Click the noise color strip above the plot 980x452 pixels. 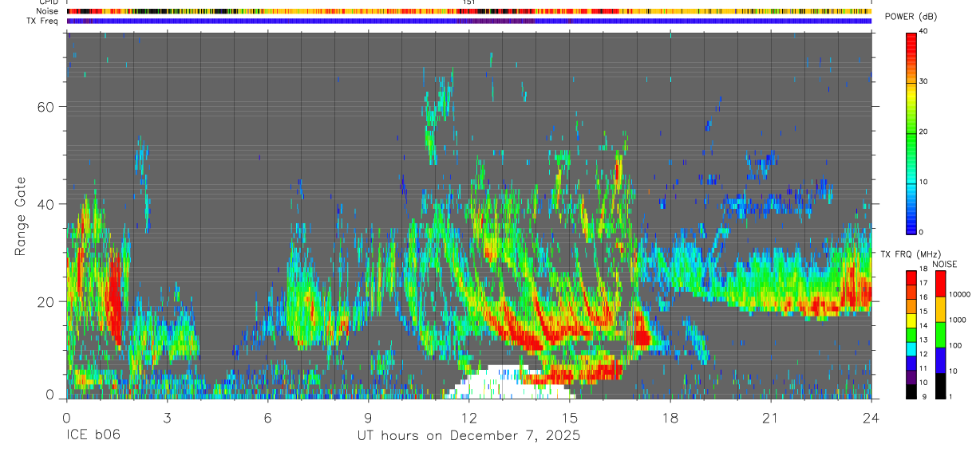tap(468, 11)
